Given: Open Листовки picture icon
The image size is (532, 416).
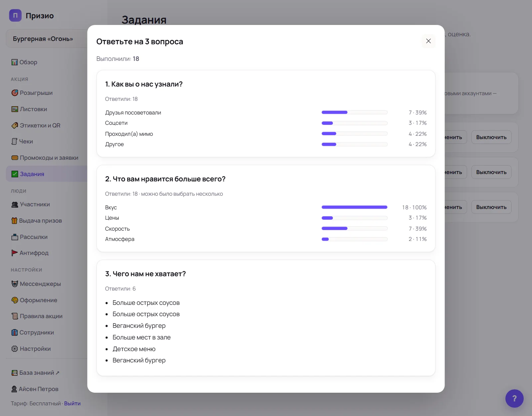Looking at the screenshot, I should (15, 109).
